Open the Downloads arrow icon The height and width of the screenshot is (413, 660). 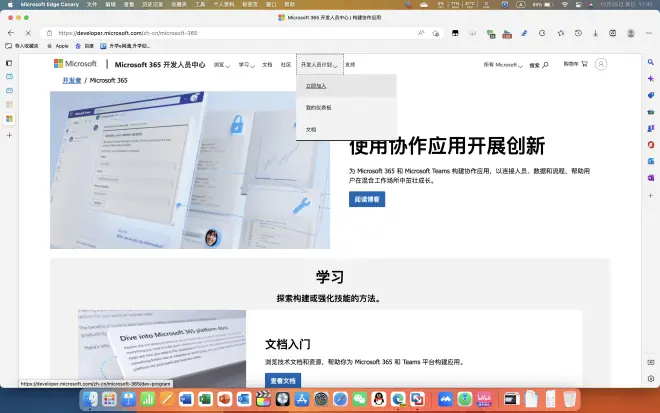pyautogui.click(x=595, y=33)
